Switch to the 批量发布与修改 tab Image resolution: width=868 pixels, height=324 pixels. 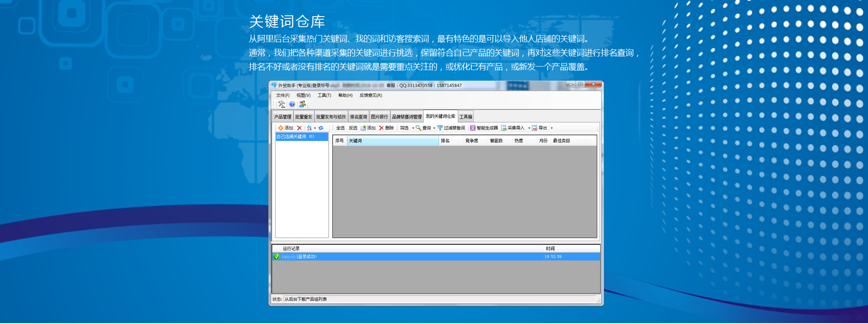pyautogui.click(x=331, y=117)
